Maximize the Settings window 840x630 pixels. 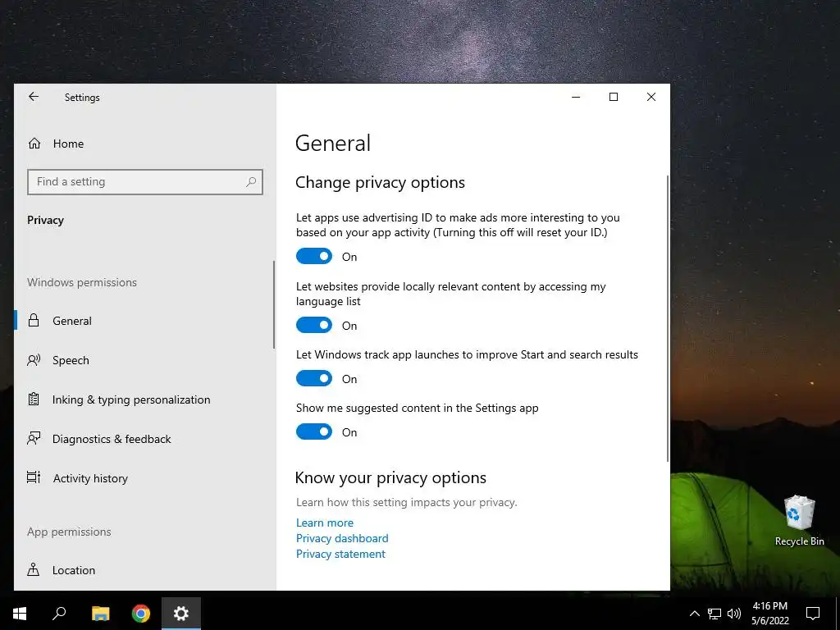pos(614,97)
